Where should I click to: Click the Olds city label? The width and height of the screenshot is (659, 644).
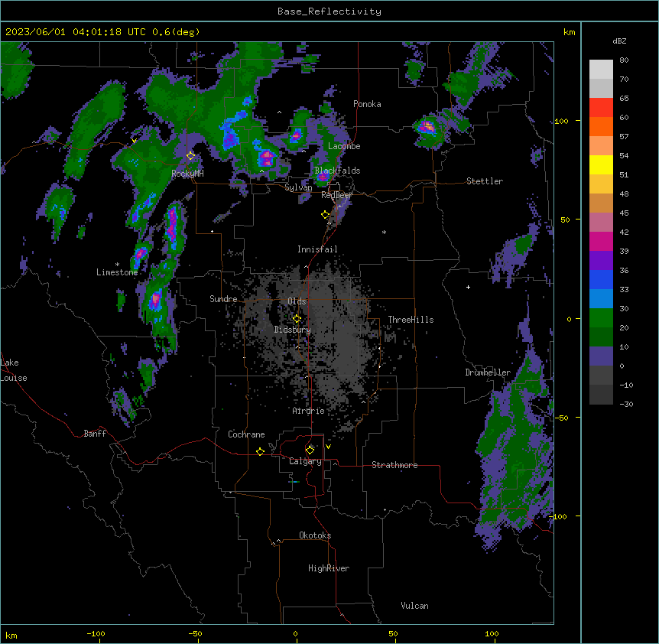(297, 301)
